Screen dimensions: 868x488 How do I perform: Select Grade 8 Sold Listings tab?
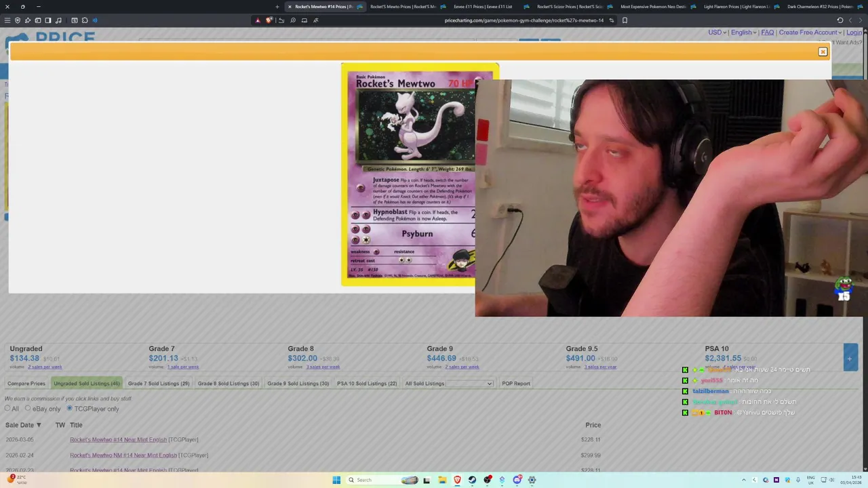(x=229, y=384)
